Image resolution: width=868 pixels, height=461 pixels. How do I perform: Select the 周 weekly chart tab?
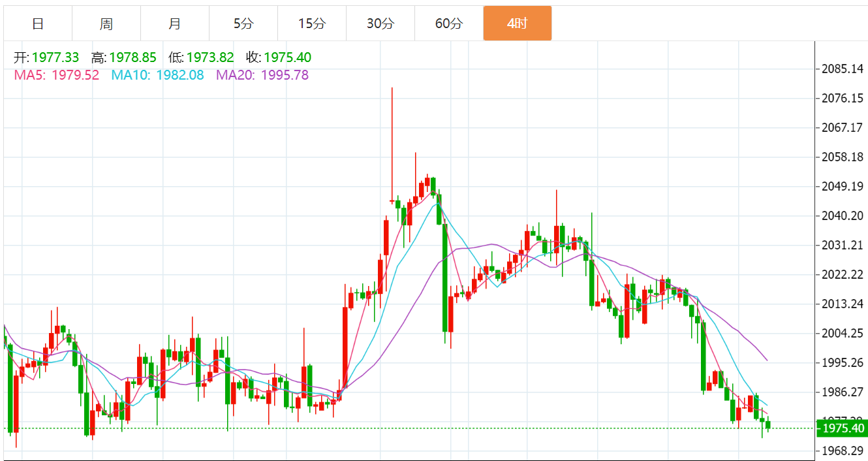point(106,24)
